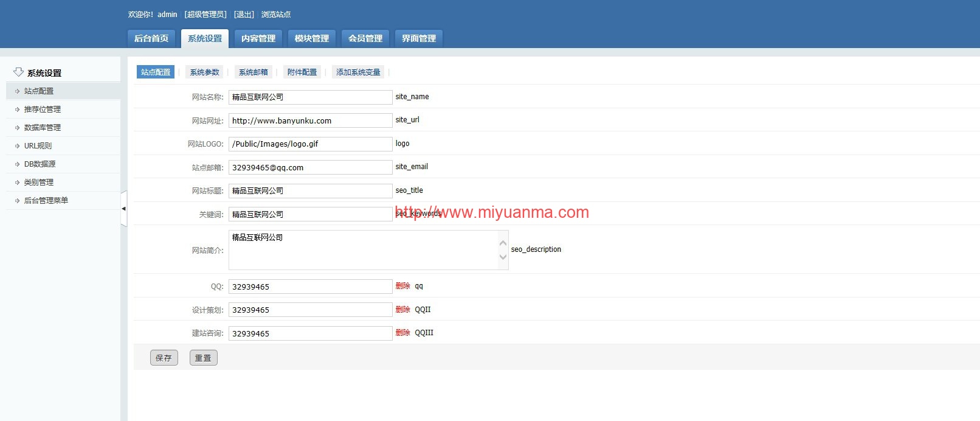Open the 附件配置 sub-tab
The image size is (980, 421).
pos(302,72)
